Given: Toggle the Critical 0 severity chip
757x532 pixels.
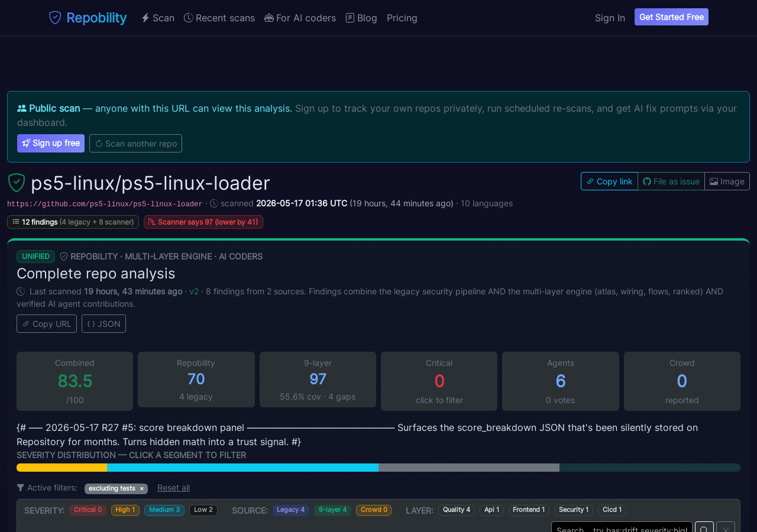Looking at the screenshot, I should [88, 510].
